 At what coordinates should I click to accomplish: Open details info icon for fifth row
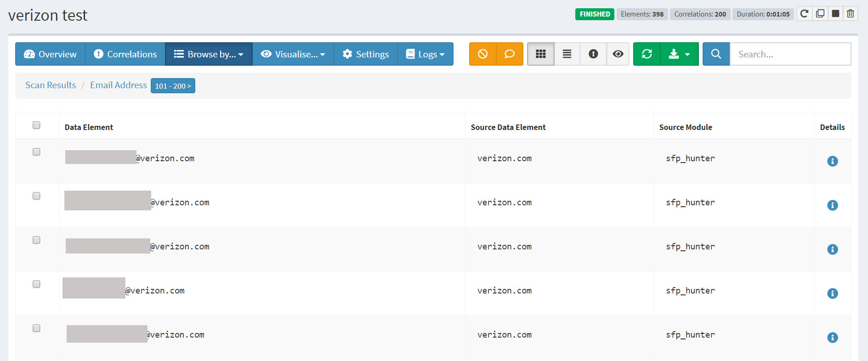pyautogui.click(x=832, y=338)
